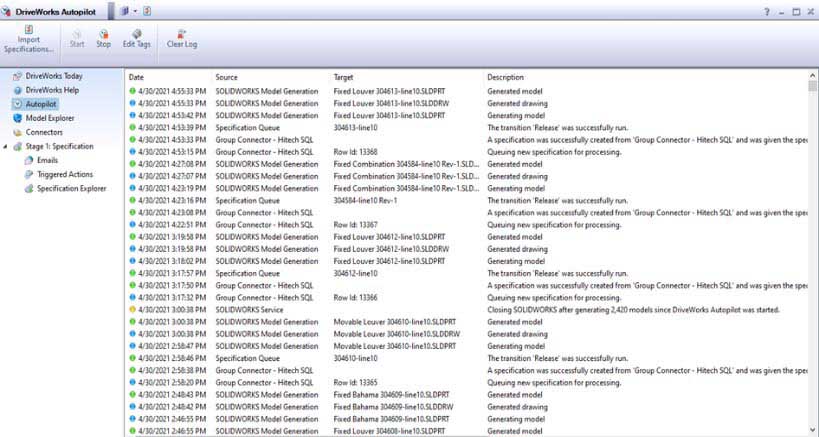Open Edit Tags from the toolbar
The height and width of the screenshot is (437, 819).
(x=136, y=39)
